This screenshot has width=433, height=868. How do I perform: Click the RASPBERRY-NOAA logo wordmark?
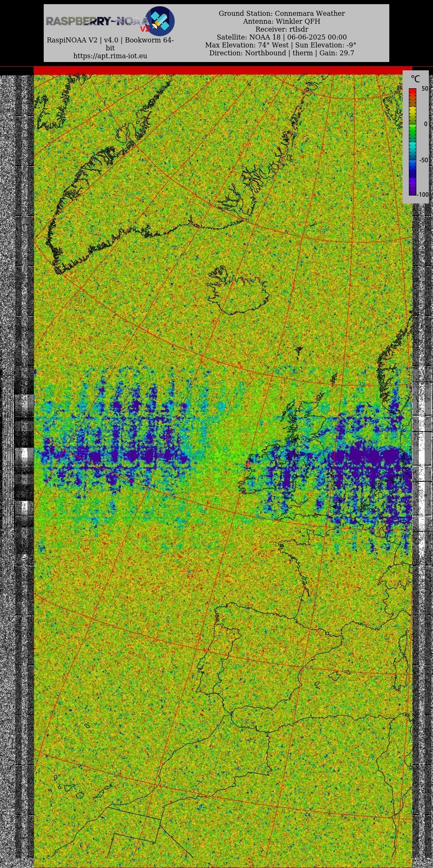tap(97, 21)
